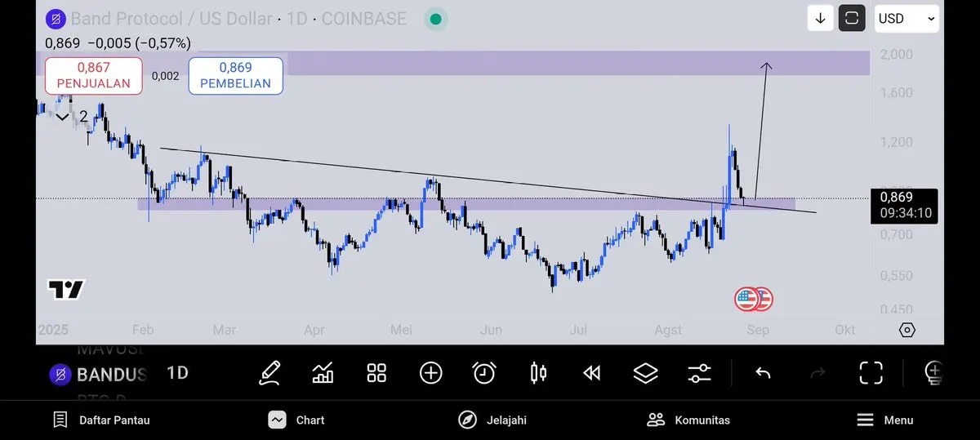Switch to the Chart tab
The image size is (980, 440).
(296, 420)
